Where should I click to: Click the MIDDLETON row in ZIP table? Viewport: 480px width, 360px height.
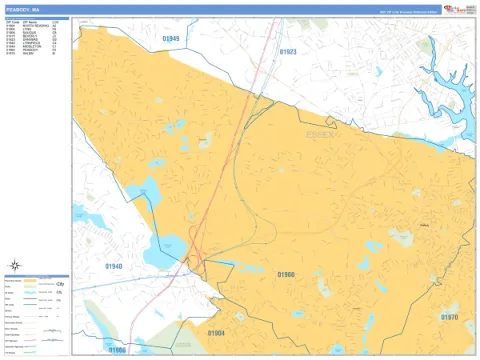[x=32, y=46]
